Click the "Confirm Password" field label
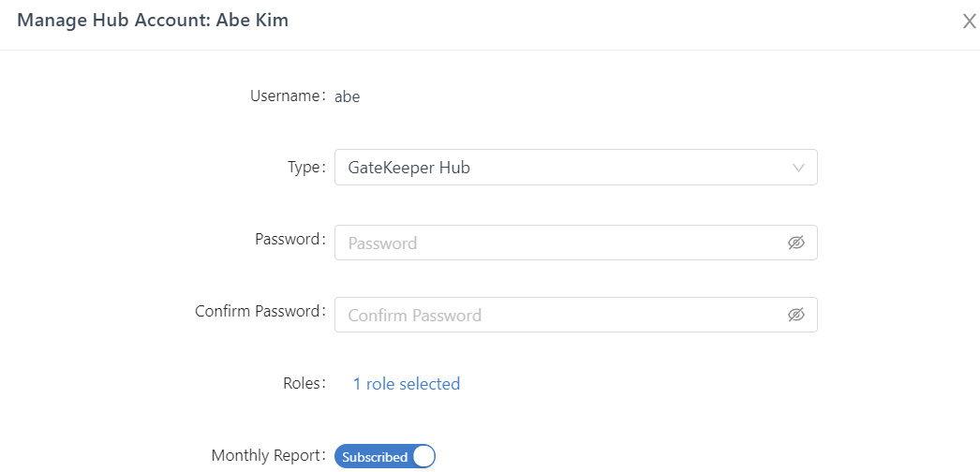Image resolution: width=980 pixels, height=472 pixels. coord(259,311)
